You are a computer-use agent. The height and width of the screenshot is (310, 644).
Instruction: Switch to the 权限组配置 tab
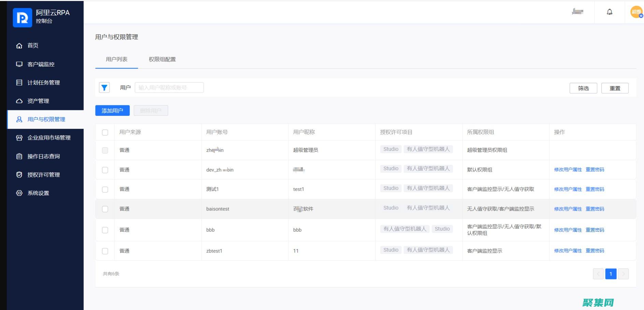pos(162,59)
